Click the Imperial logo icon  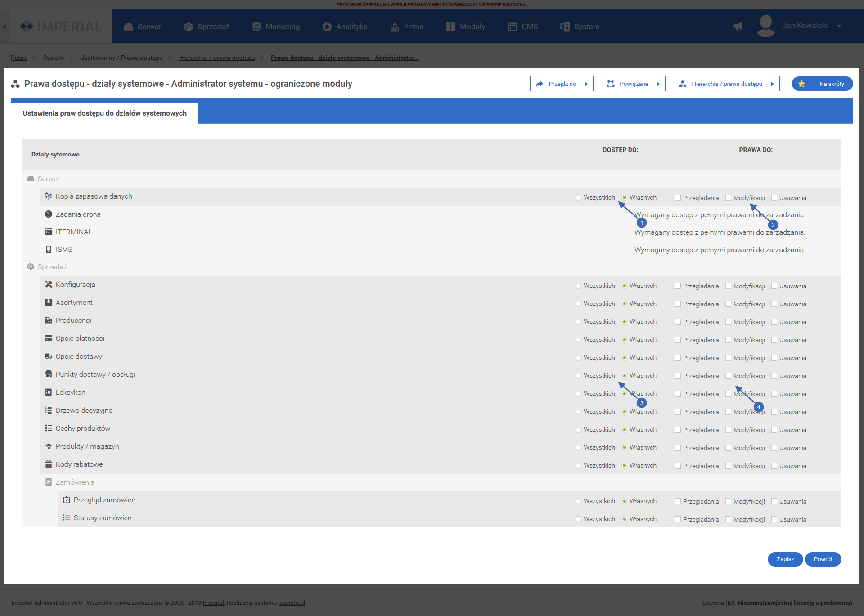pyautogui.click(x=27, y=27)
